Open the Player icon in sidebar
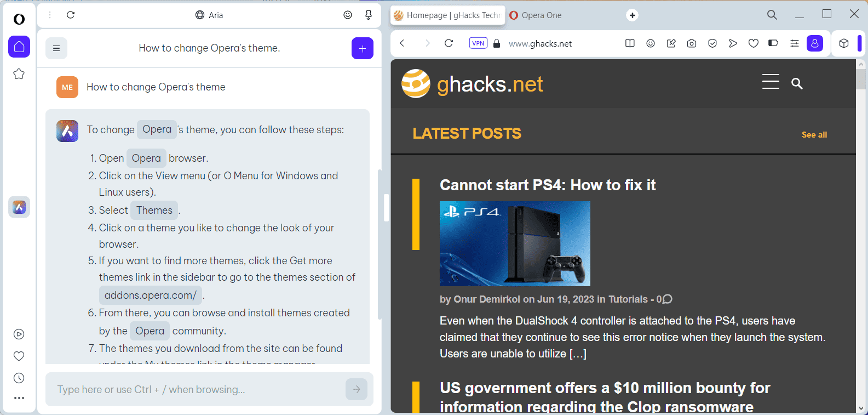Screen dimensions: 868x415 (19, 334)
